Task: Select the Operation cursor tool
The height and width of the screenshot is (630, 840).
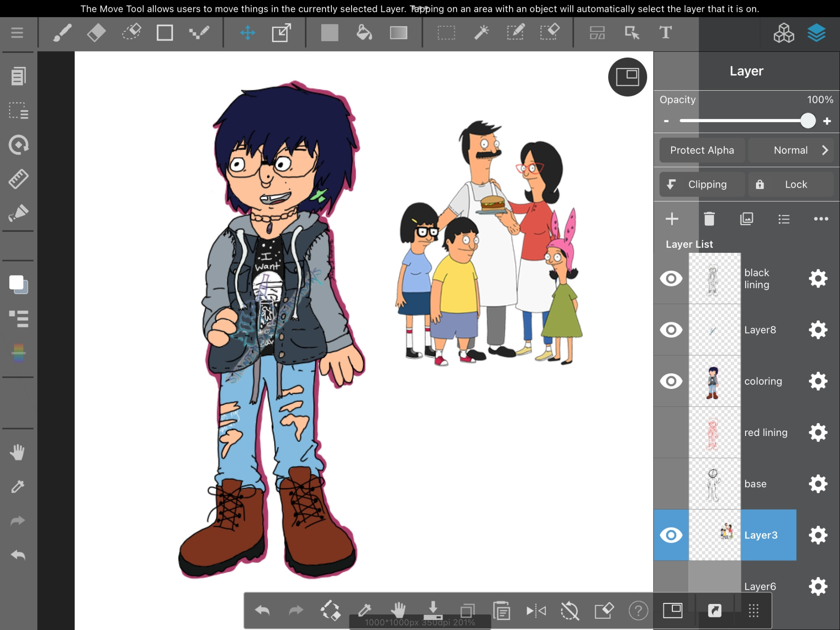Action: click(x=631, y=33)
